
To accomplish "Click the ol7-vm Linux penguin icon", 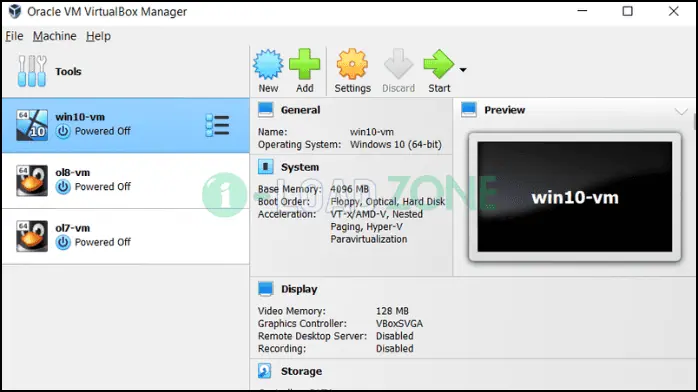I will pyautogui.click(x=32, y=236).
